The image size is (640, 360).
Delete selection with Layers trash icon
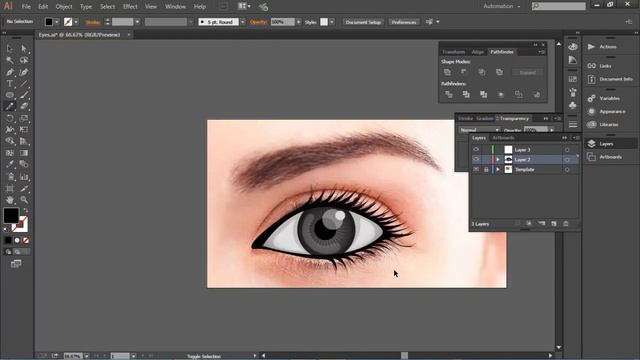pos(566,224)
